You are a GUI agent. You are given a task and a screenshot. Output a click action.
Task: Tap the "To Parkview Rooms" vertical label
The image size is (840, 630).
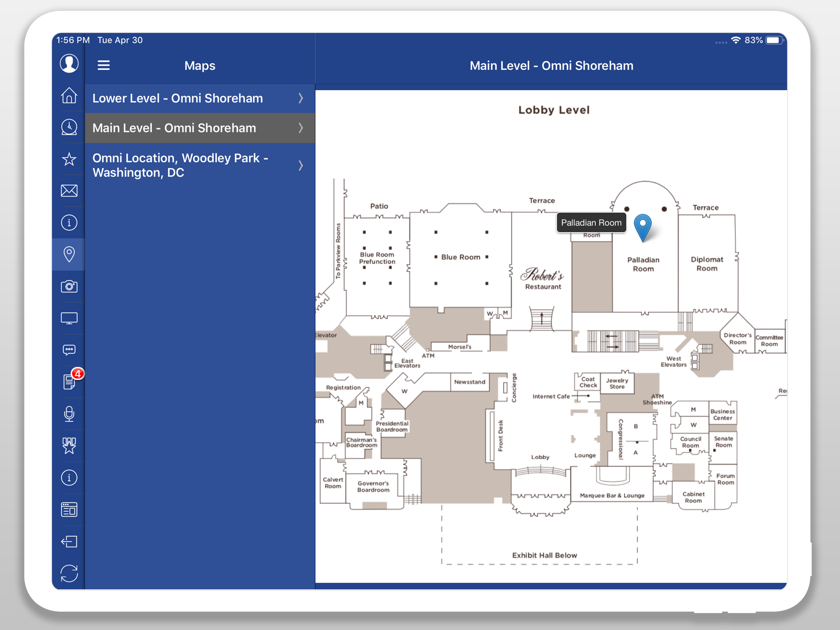pos(338,251)
